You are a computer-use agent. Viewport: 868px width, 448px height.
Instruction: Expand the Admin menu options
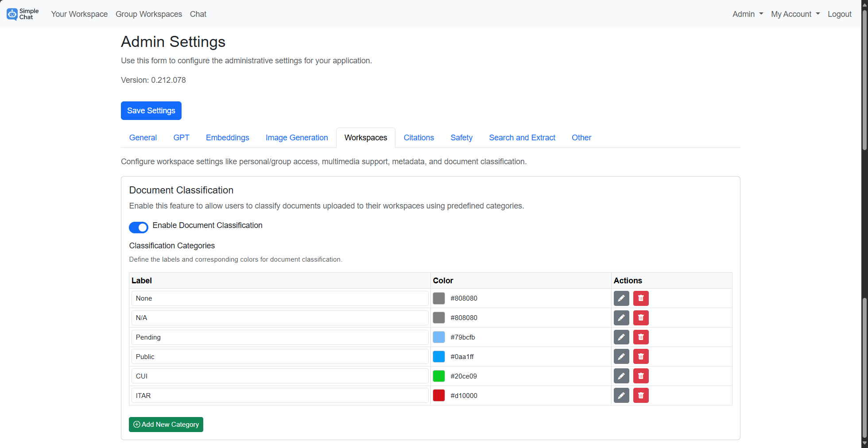click(747, 14)
